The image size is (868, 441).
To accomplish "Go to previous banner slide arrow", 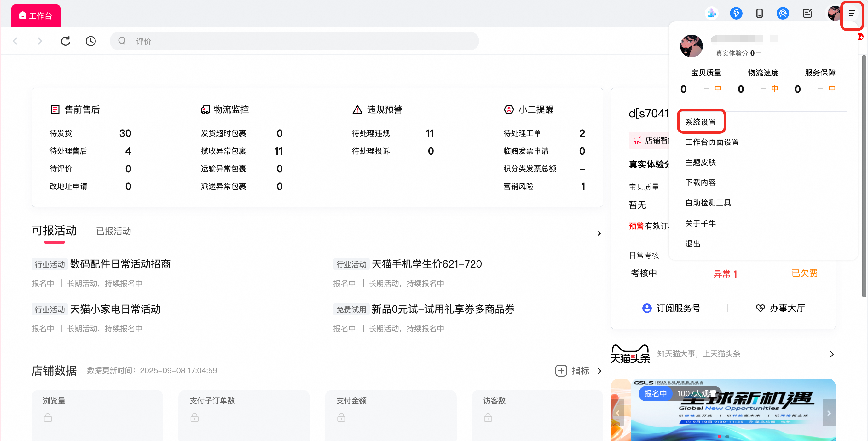I will coord(618,413).
